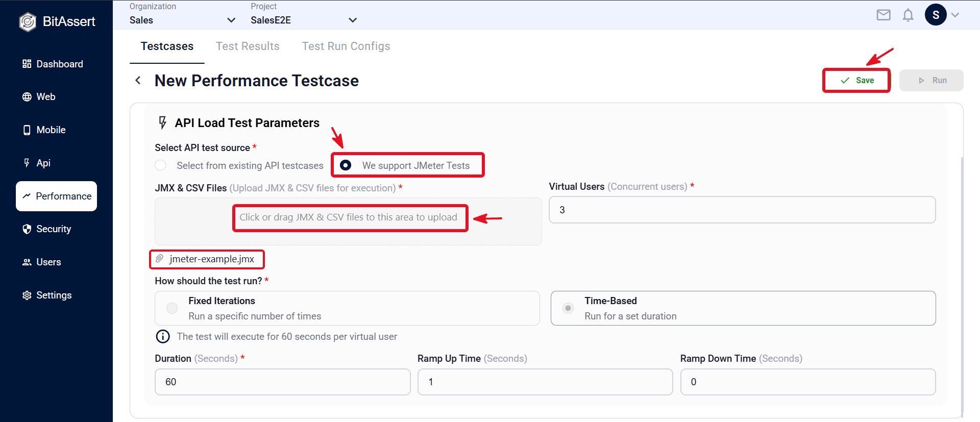Image resolution: width=980 pixels, height=422 pixels.
Task: Open notifications bell icon
Action: pos(908,15)
